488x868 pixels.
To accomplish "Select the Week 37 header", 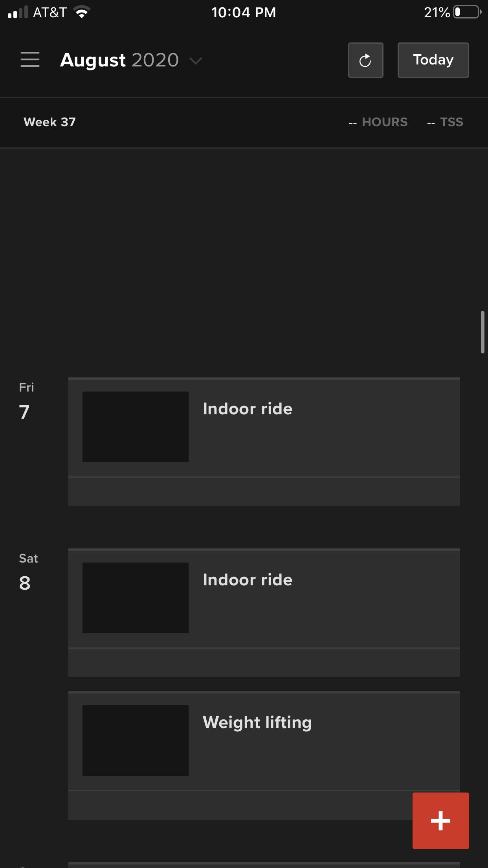I will point(50,122).
